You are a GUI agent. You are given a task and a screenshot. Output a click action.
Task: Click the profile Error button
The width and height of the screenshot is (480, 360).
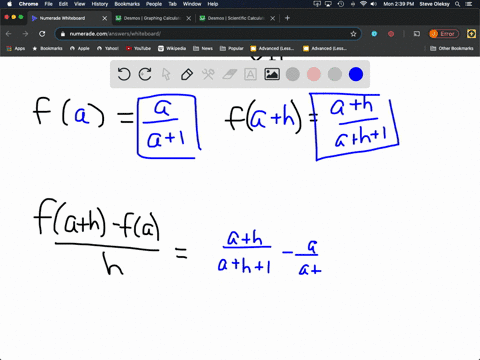(x=444, y=34)
